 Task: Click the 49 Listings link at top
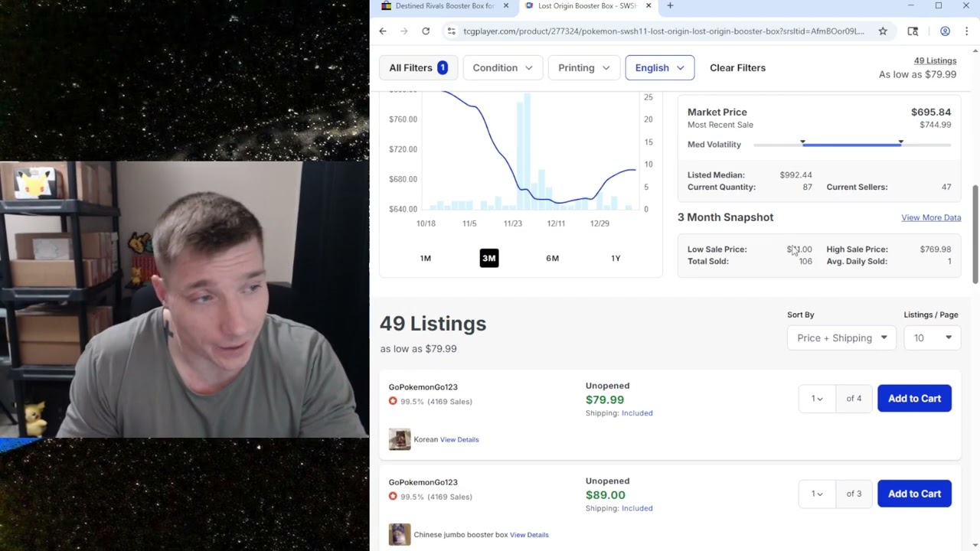[x=935, y=60]
